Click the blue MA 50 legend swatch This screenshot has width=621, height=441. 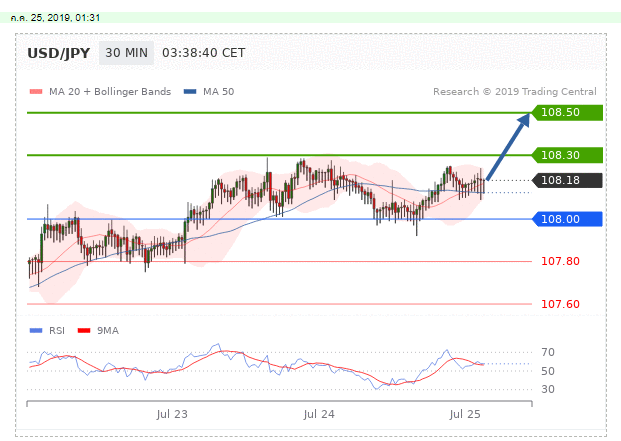click(x=190, y=92)
